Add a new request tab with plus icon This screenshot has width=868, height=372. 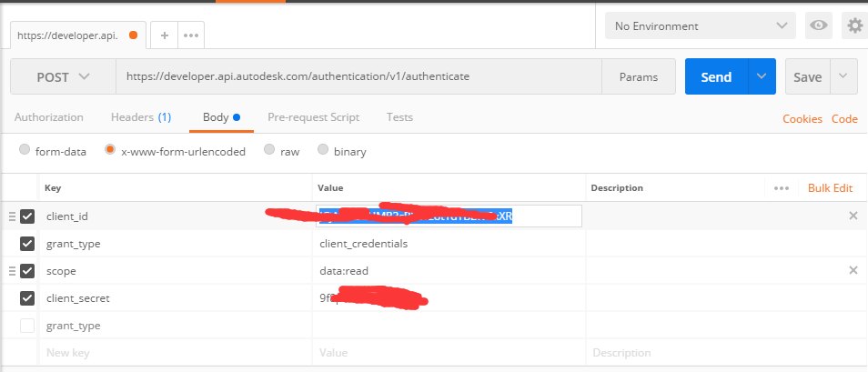[164, 35]
